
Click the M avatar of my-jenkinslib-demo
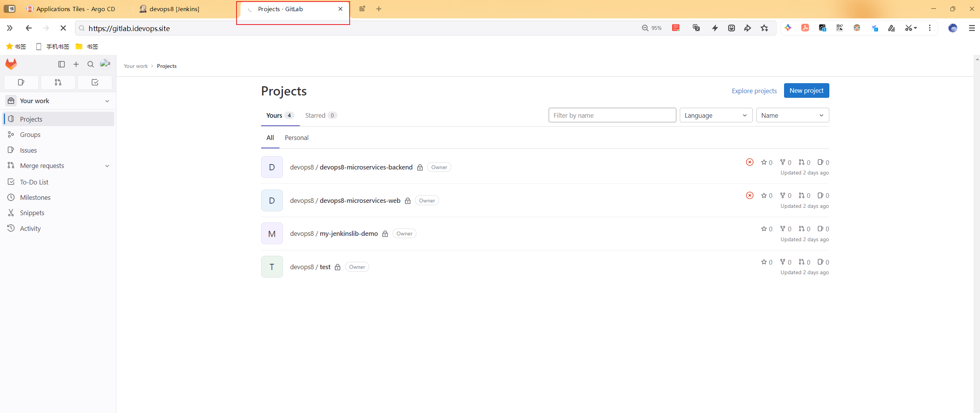pyautogui.click(x=272, y=234)
